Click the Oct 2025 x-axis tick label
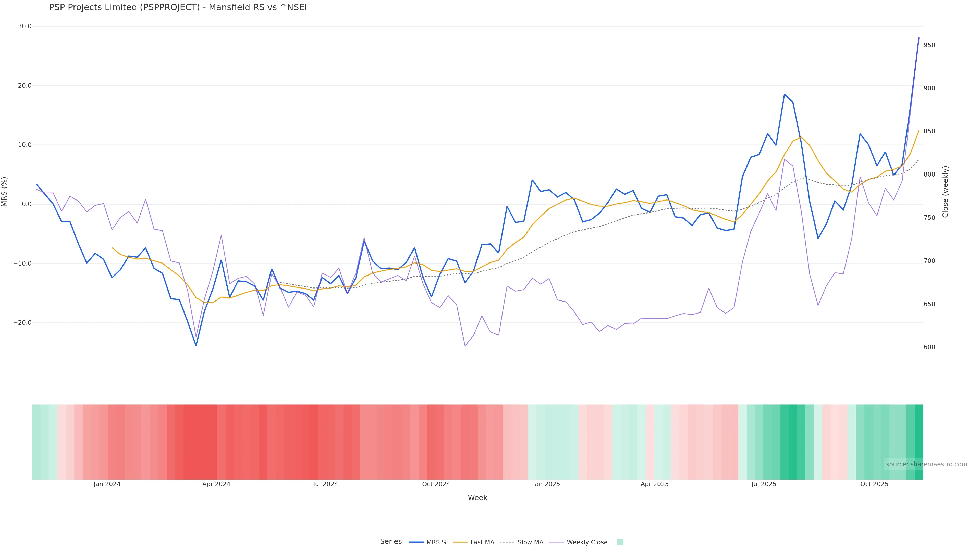This screenshot has width=980, height=551. 874,484
